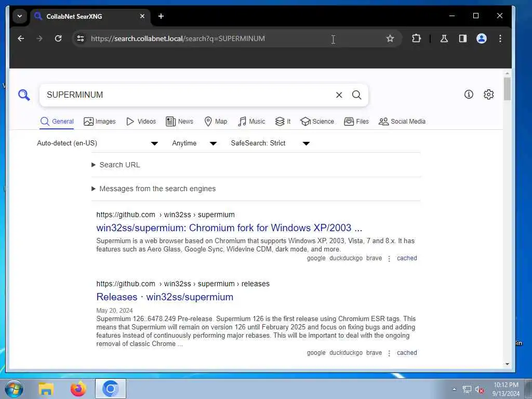Click the SearXNG magnifier logo beside the search box
532x399 pixels.
click(24, 95)
